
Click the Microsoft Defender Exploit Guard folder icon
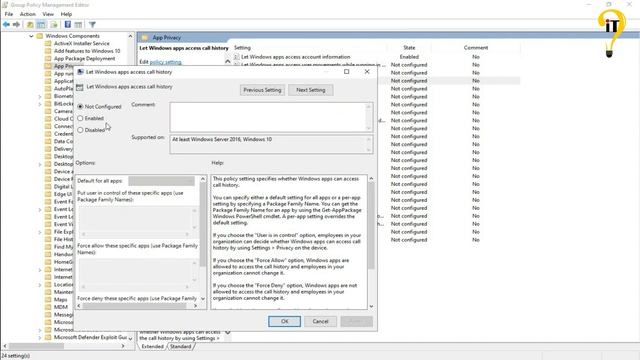(48, 337)
